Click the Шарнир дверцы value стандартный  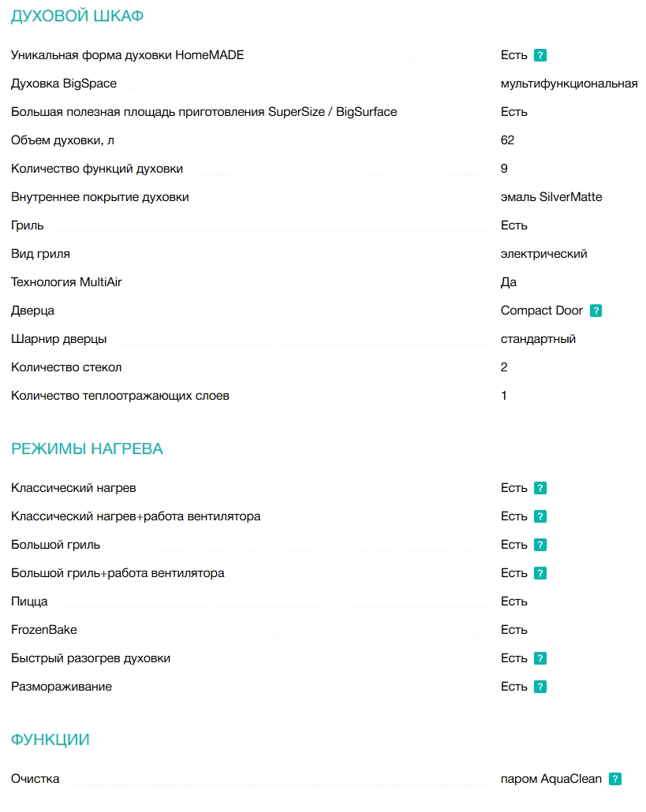point(538,339)
